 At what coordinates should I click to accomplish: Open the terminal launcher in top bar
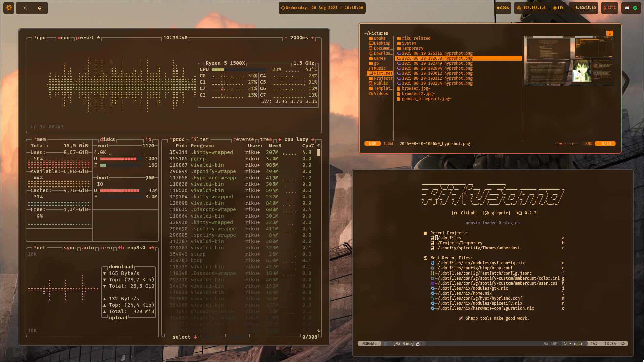(26, 8)
